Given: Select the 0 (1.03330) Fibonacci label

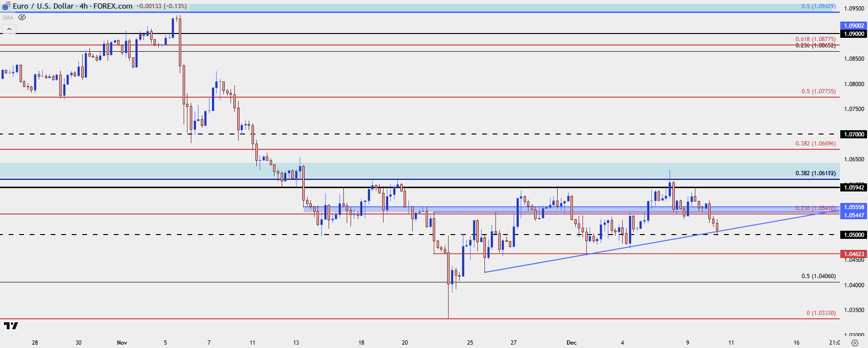Looking at the screenshot, I should click(821, 313).
